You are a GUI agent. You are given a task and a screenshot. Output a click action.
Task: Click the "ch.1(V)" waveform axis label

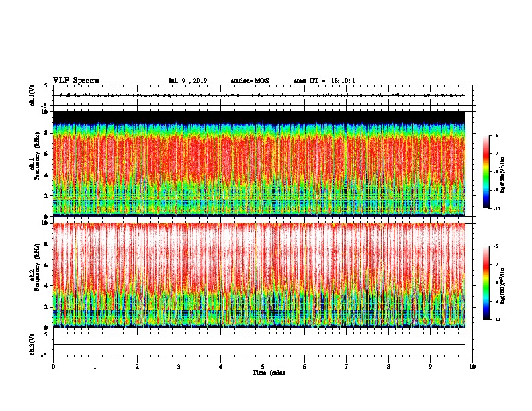[32, 95]
